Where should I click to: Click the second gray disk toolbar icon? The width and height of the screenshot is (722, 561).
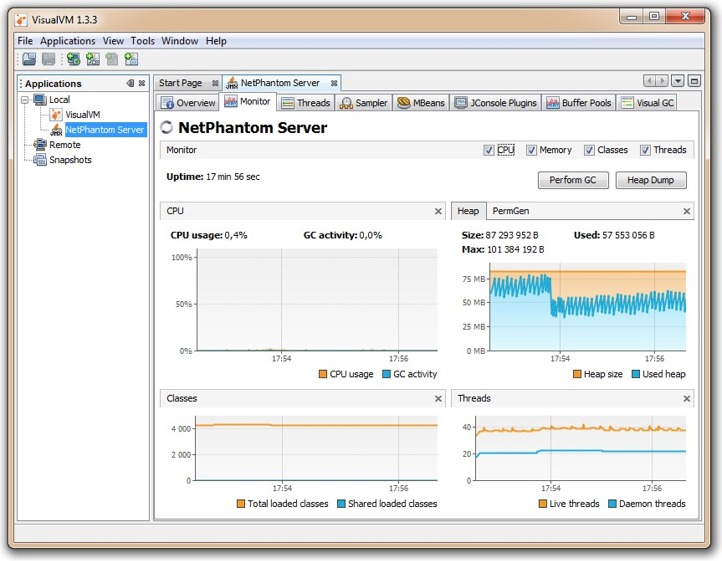[48, 59]
